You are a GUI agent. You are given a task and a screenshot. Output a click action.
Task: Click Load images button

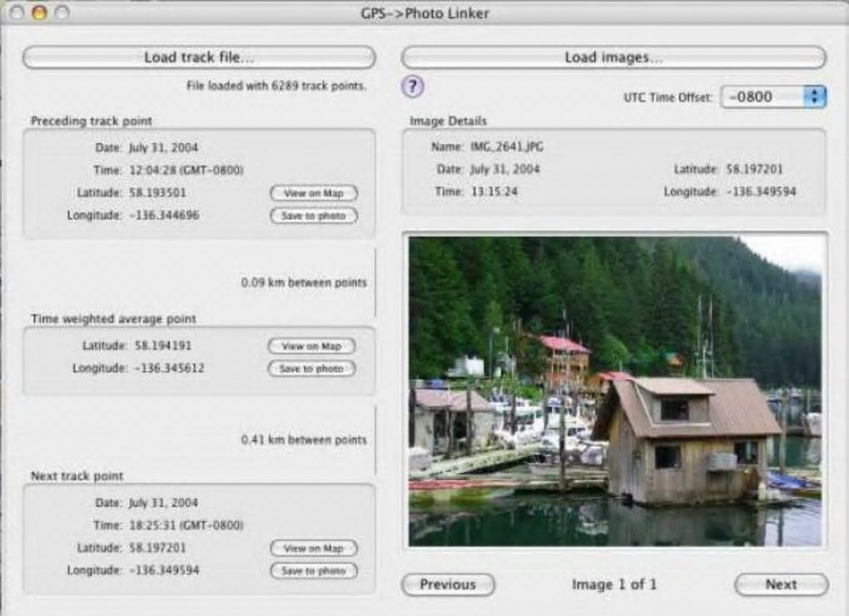tap(613, 57)
